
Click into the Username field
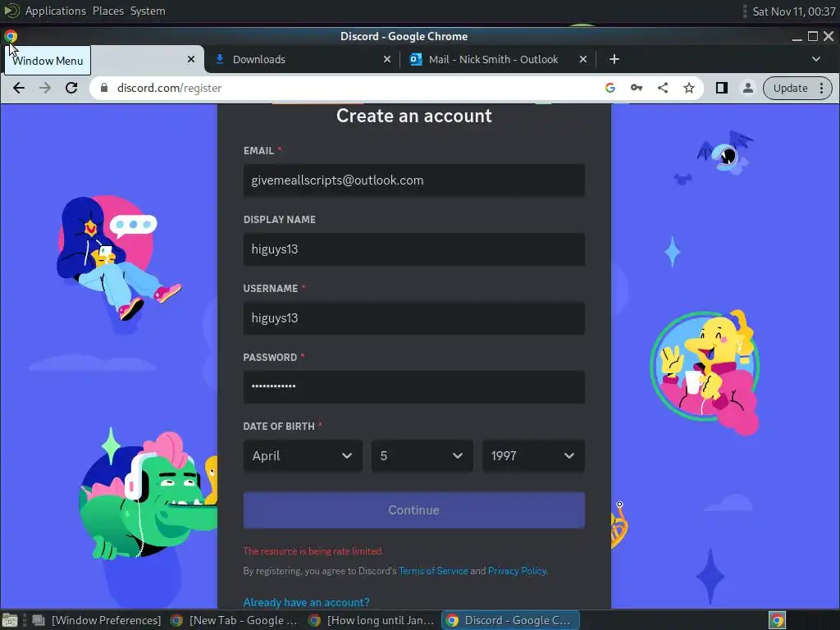click(x=414, y=318)
